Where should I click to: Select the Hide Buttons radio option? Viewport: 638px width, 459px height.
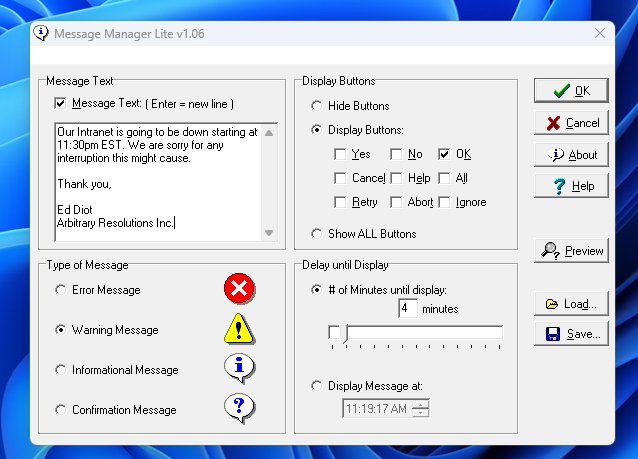click(x=317, y=106)
